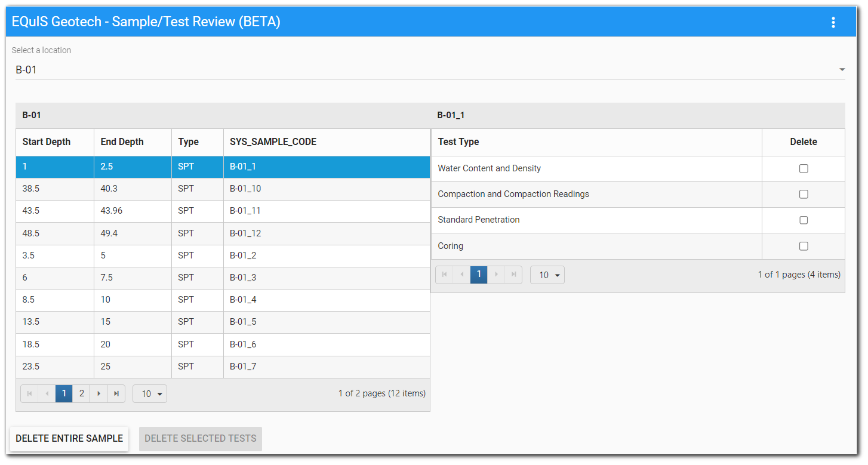868x465 pixels.
Task: Mark Standard Penetration test for deletion
Action: [x=804, y=220]
